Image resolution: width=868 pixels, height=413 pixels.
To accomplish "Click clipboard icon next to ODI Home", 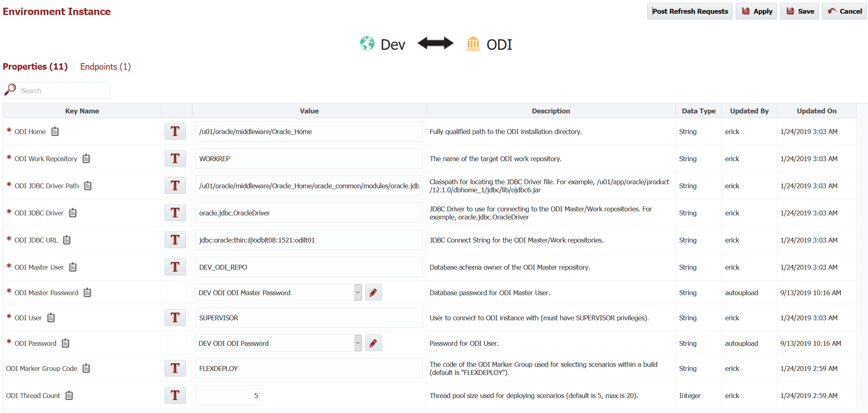I will 55,132.
